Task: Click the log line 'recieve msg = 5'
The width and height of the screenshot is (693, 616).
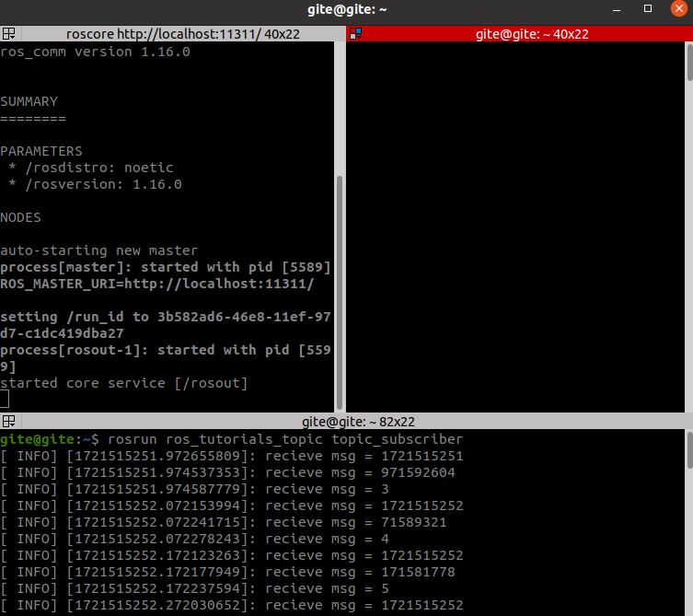Action: coord(194,588)
